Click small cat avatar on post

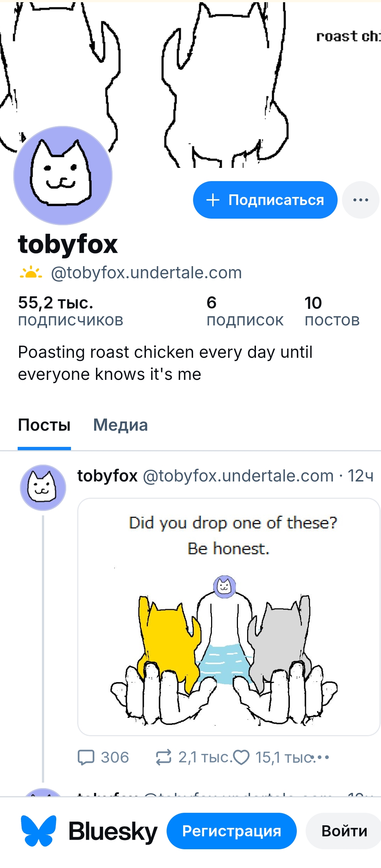pos(43,487)
